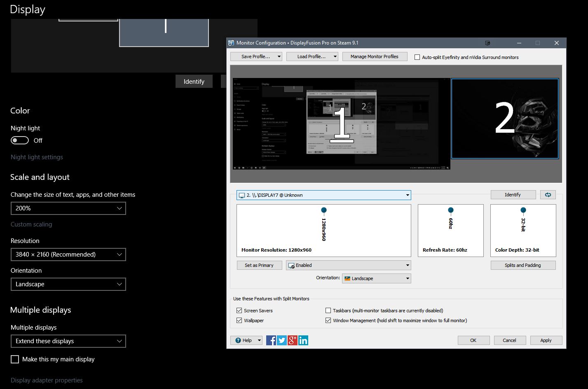Uncheck the Screen Savers checkbox
The height and width of the screenshot is (389, 588).
(x=239, y=311)
